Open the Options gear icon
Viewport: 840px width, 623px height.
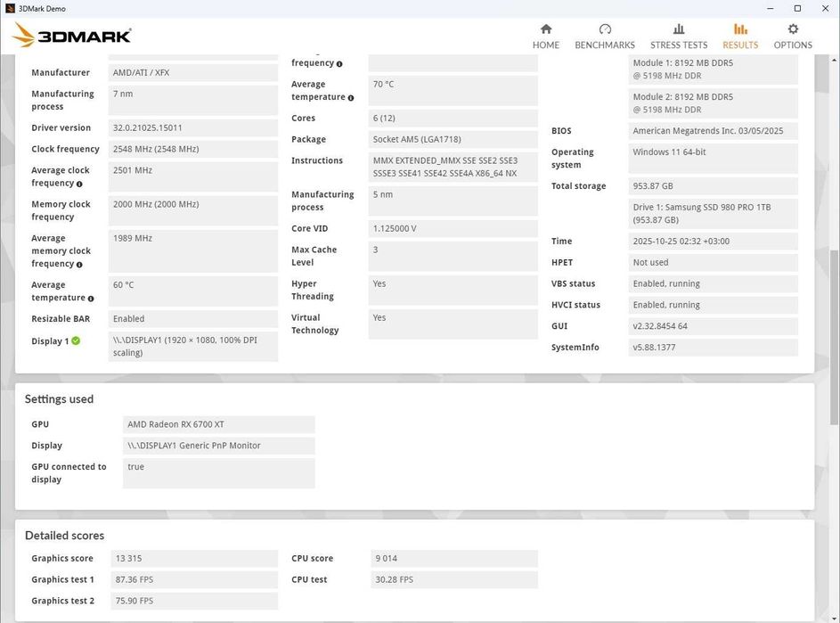click(x=793, y=29)
